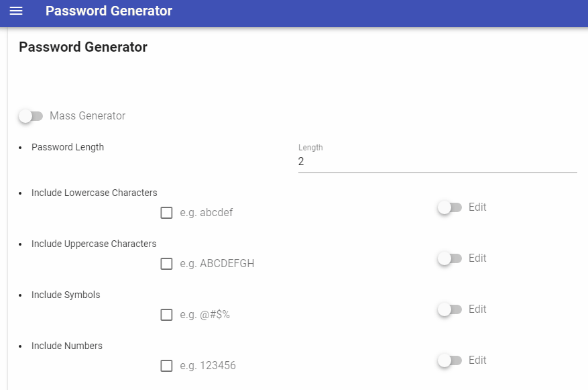Tick the Include Symbols checkbox
Image resolution: width=588 pixels, height=390 pixels.
point(166,315)
